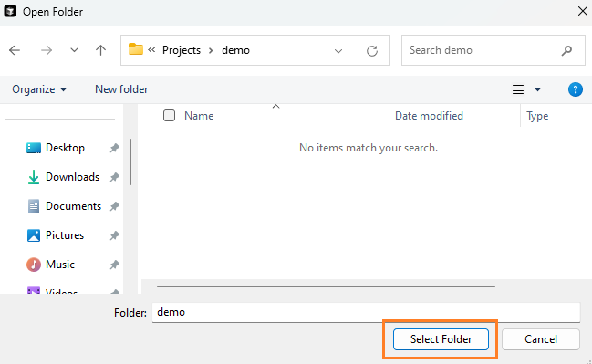
Task: Click the app icon in title bar
Action: (10, 11)
